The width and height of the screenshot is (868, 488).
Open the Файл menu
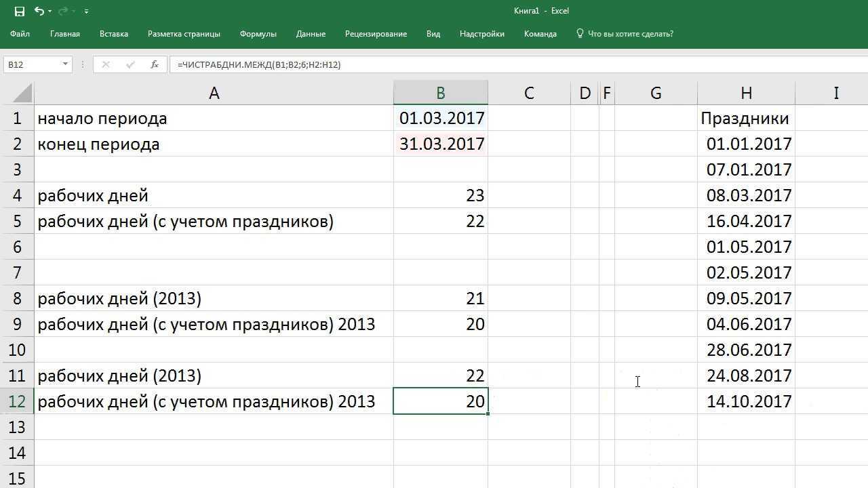[20, 34]
